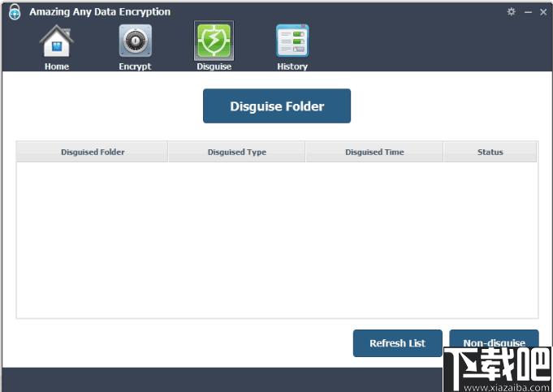The image size is (553, 392).
Task: Close the Amazing Any Data Encryption window
Action: coord(543,12)
